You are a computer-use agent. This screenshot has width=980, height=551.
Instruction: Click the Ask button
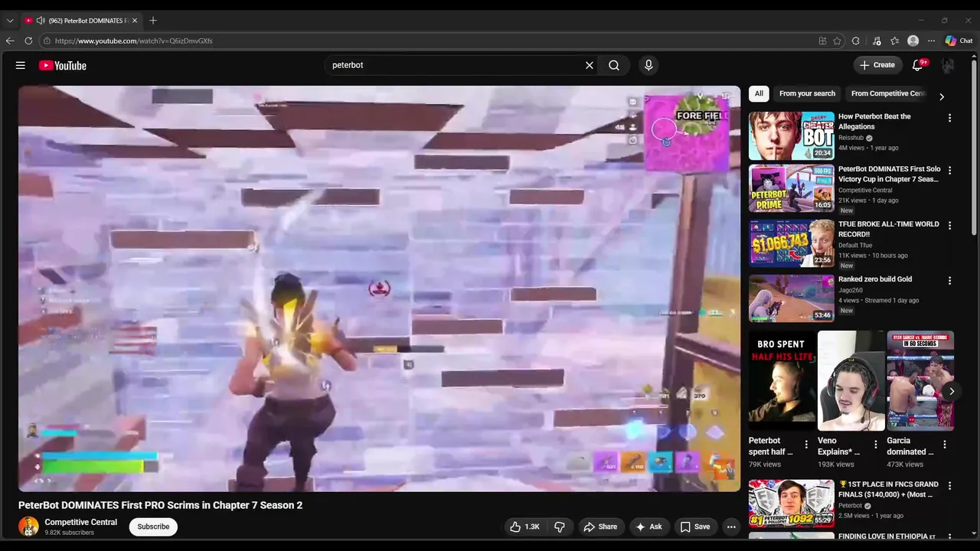click(x=648, y=527)
